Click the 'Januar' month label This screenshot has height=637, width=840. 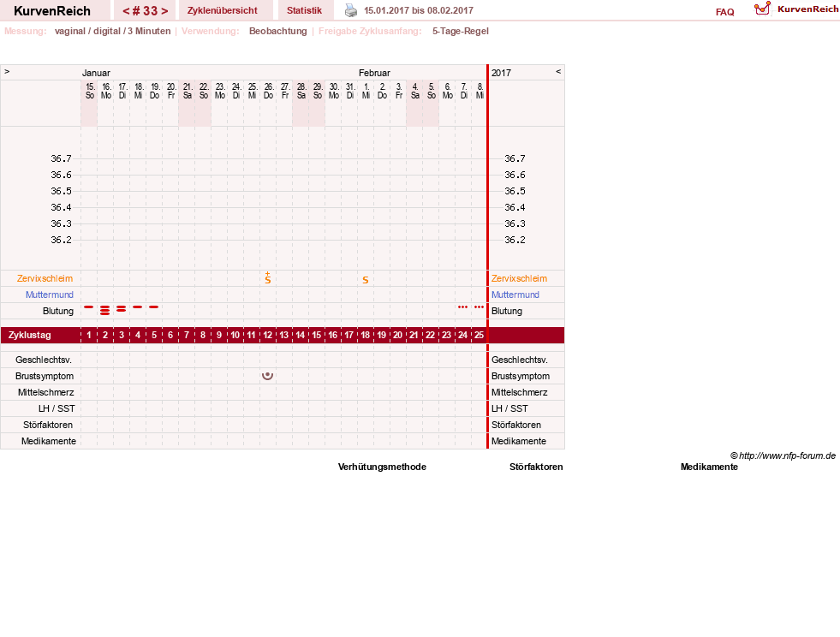(x=96, y=73)
